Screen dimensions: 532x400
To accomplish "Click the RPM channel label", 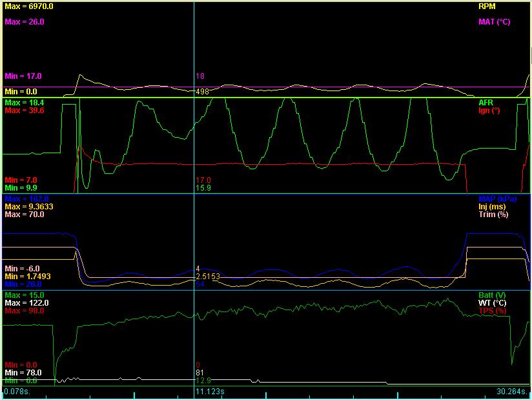I will (487, 6).
